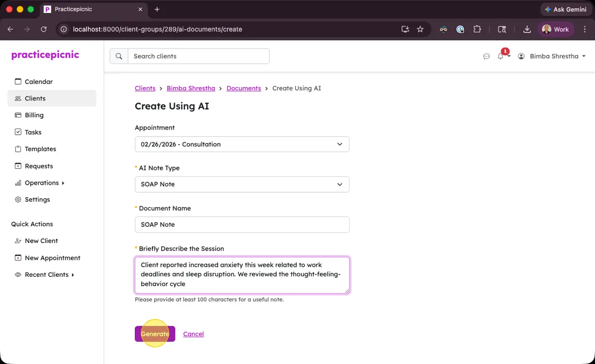595x364 pixels.
Task: Select the Clients sidebar icon
Action: click(x=17, y=98)
